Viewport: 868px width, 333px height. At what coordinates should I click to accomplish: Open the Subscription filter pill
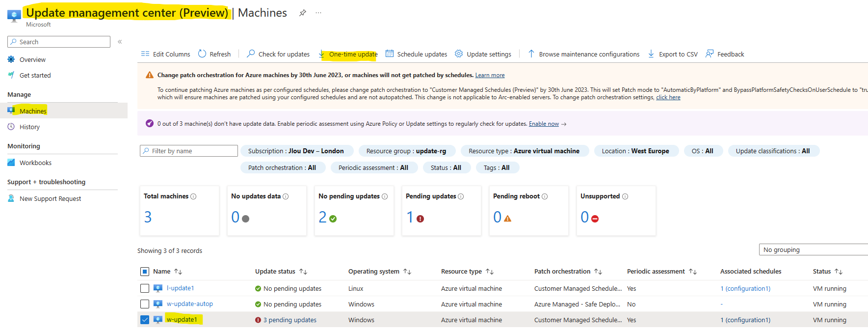pos(296,151)
